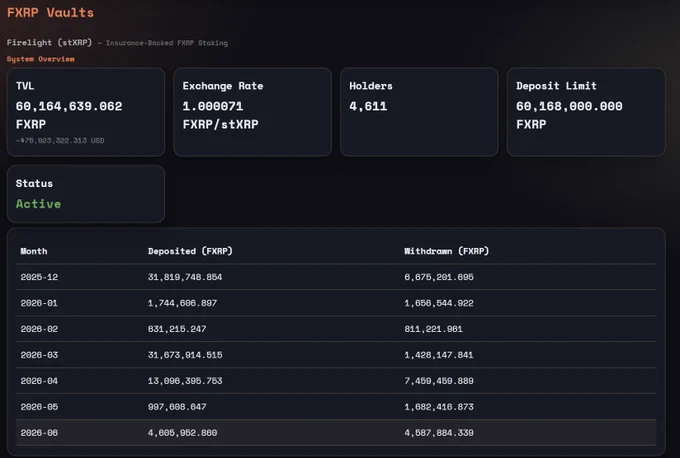Click the 31,819,748.854 deposited value

click(x=185, y=277)
